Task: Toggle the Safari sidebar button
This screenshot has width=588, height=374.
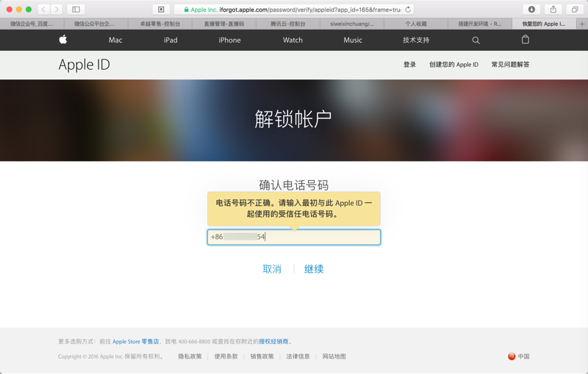Action: tap(76, 10)
